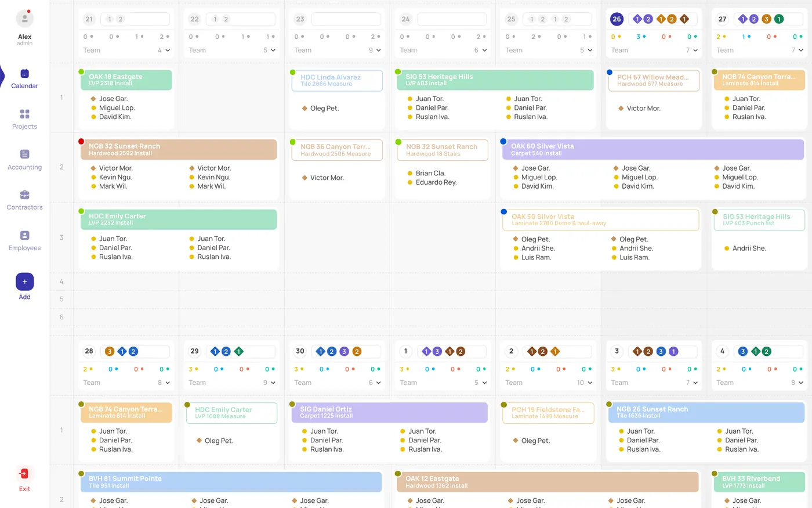
Task: Click the blue Add plus button
Action: 24,282
